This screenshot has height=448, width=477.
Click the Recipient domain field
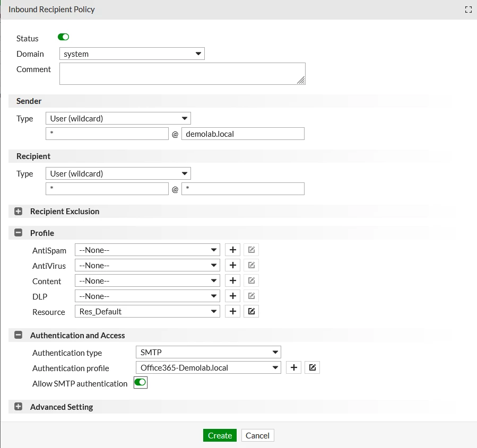(243, 189)
